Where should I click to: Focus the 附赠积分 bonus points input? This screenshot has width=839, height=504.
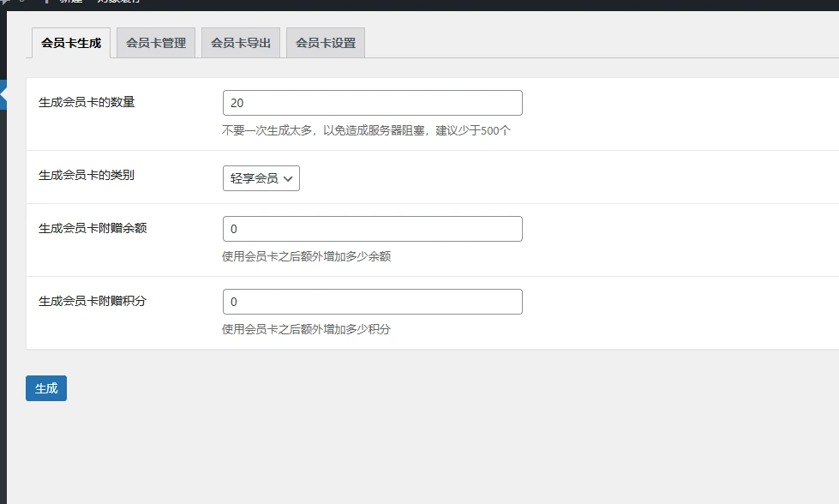(372, 302)
